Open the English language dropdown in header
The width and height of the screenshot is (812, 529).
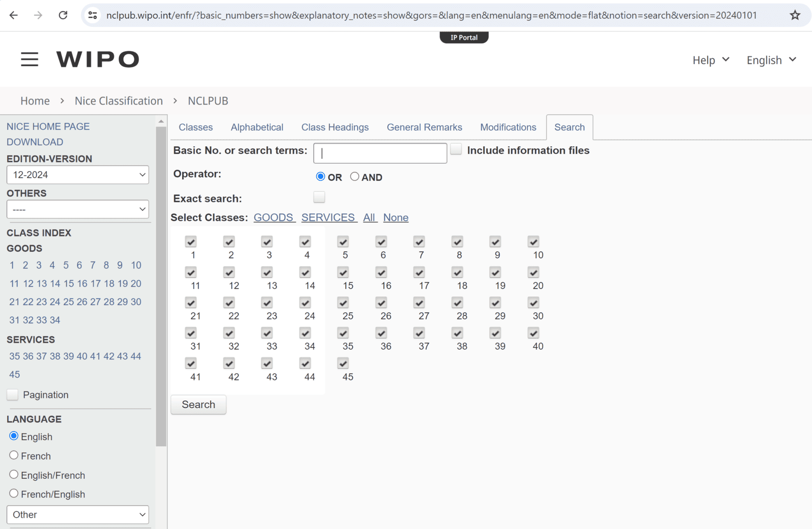point(771,60)
